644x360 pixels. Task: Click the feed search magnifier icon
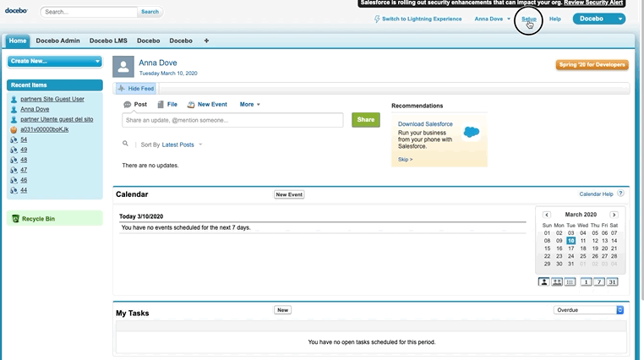[x=125, y=144]
